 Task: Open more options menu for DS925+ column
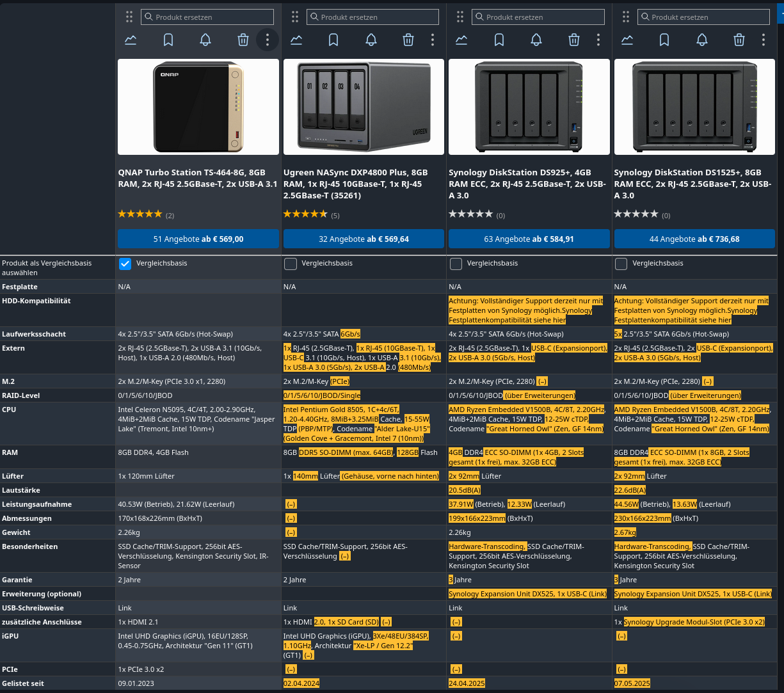tap(598, 40)
